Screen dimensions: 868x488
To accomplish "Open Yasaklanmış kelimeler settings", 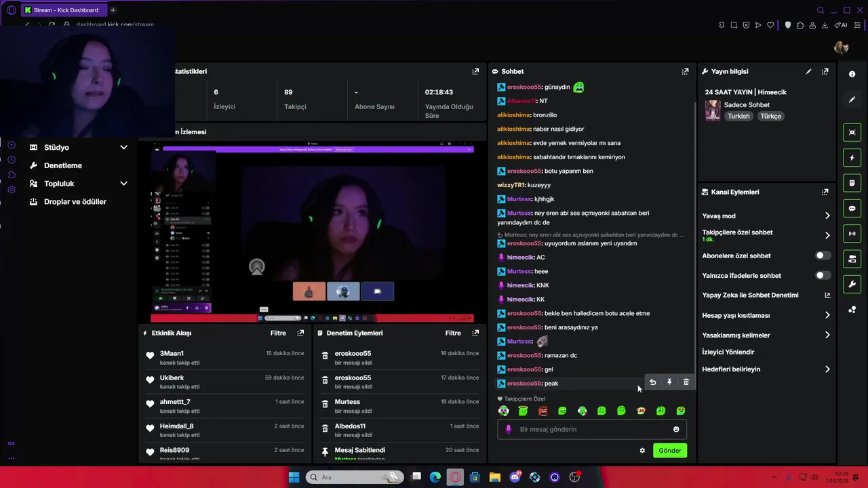I will click(x=766, y=335).
